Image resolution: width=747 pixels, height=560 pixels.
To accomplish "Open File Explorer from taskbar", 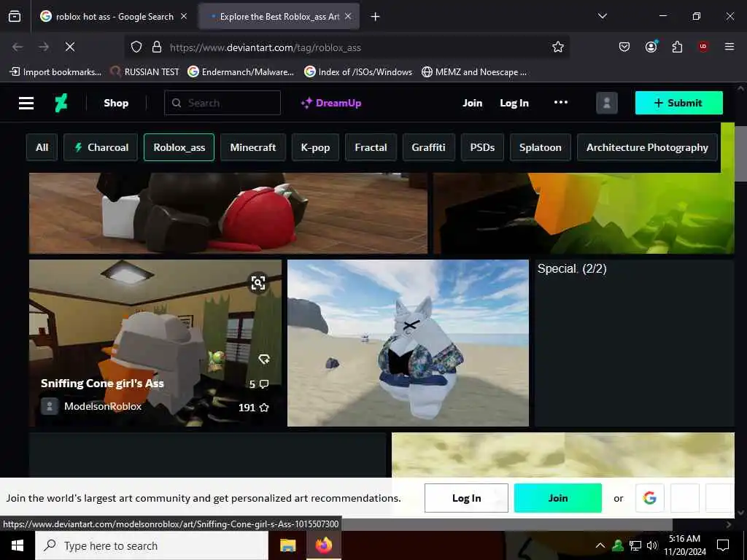I will point(287,545).
